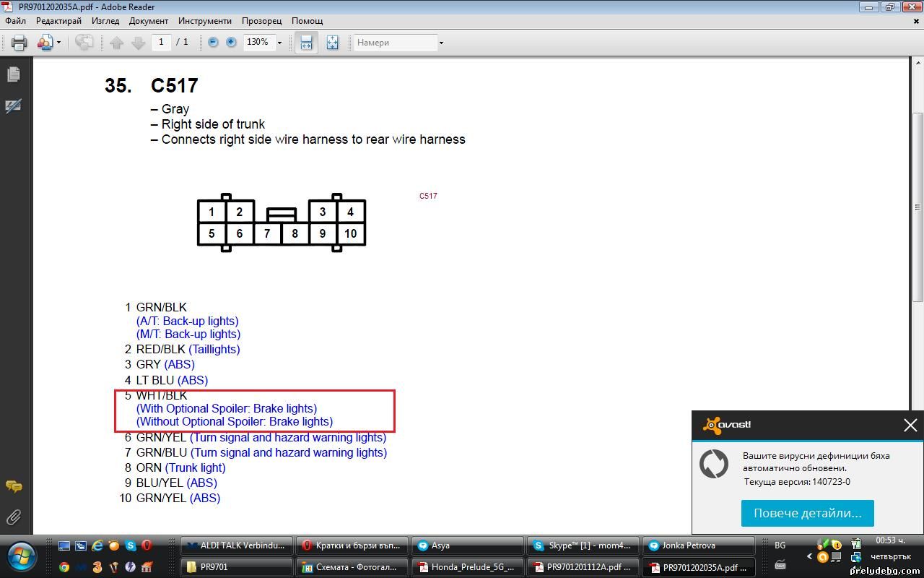
Task: Click the Повече детайли button
Action: (x=807, y=513)
